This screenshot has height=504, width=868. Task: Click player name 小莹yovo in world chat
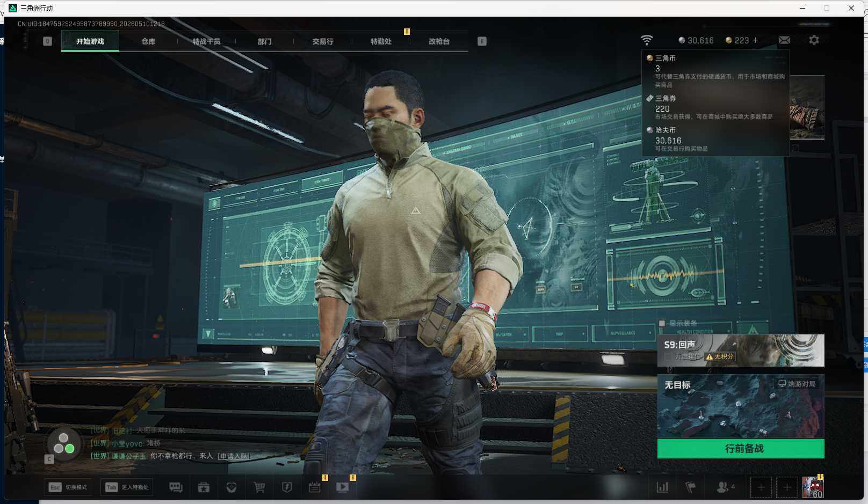(127, 443)
